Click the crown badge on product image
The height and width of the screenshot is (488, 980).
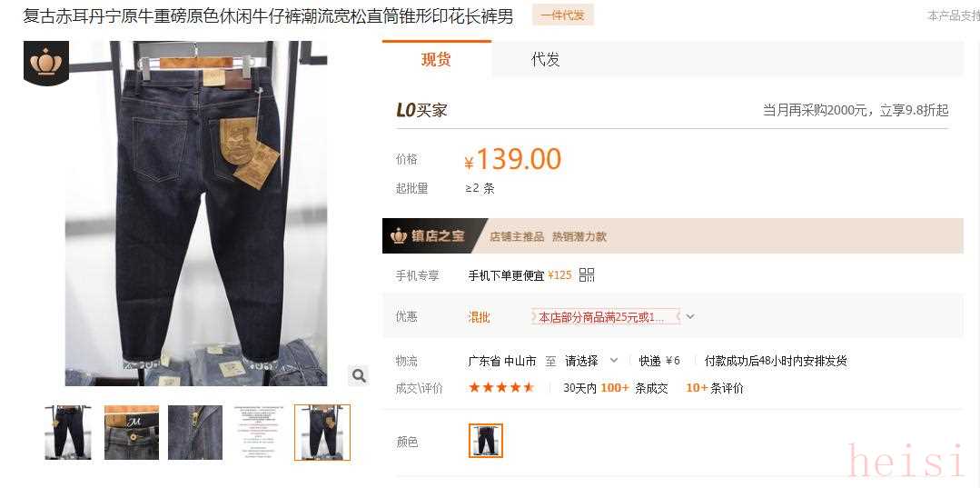(x=45, y=62)
